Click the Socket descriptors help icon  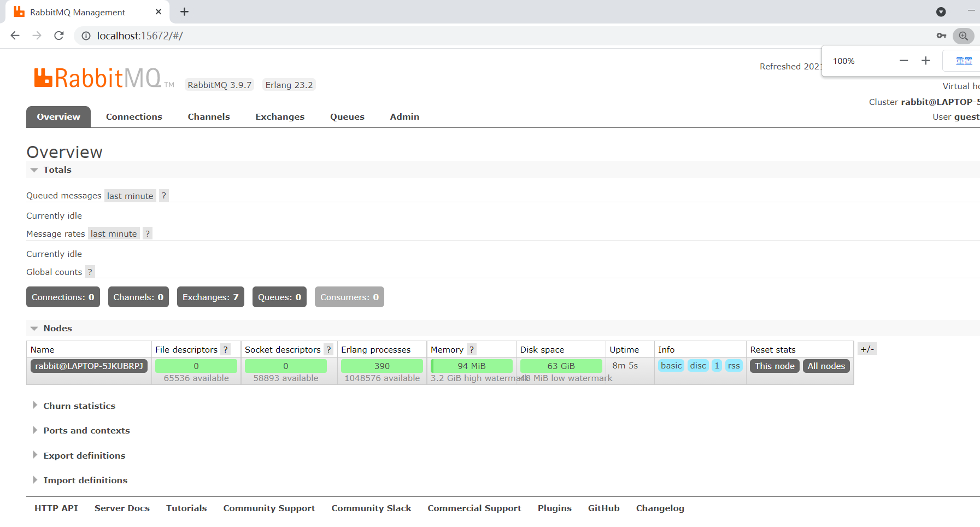[328, 349]
